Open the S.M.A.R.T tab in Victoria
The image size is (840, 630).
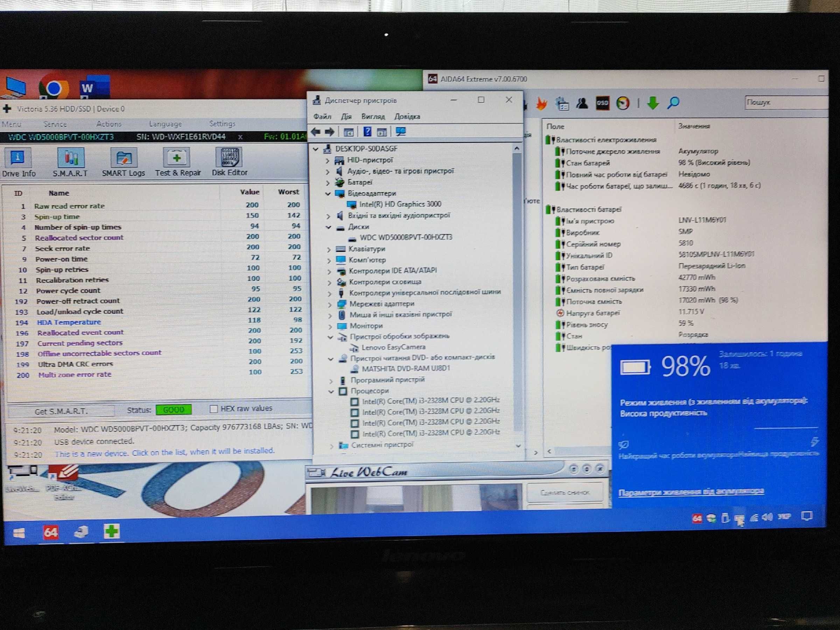pos(70,162)
